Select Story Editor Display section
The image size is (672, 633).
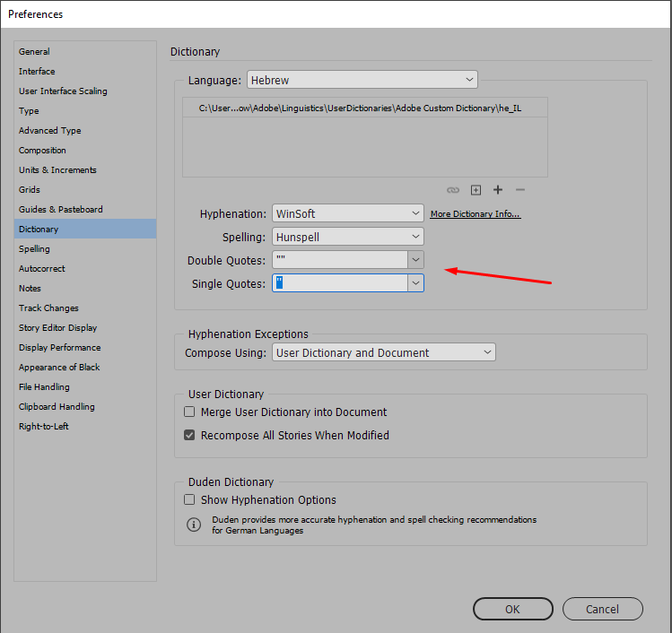pos(85,327)
